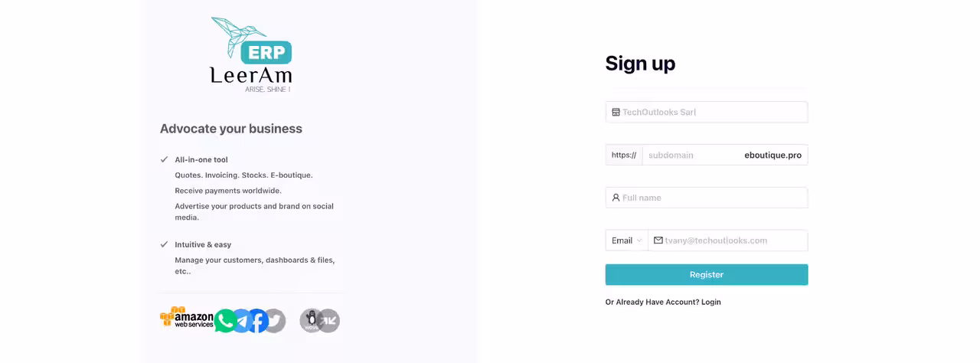Open the Telegram paper-plane icon
980x363 pixels.
tap(242, 321)
